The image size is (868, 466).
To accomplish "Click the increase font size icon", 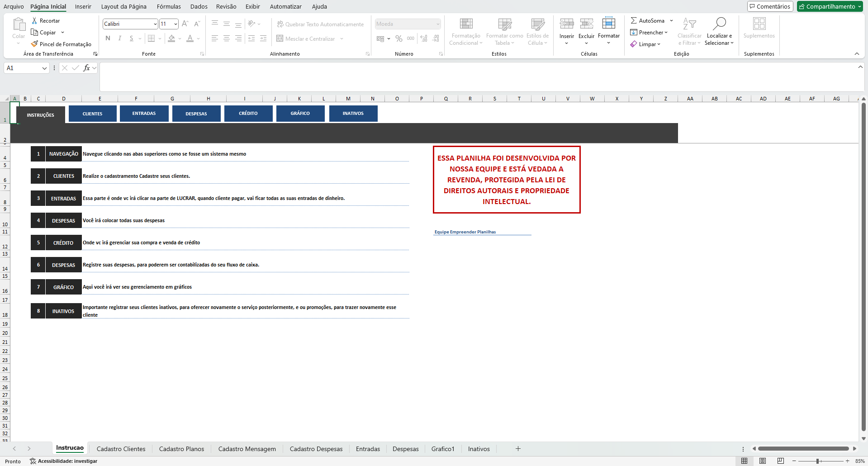I will 185,24.
